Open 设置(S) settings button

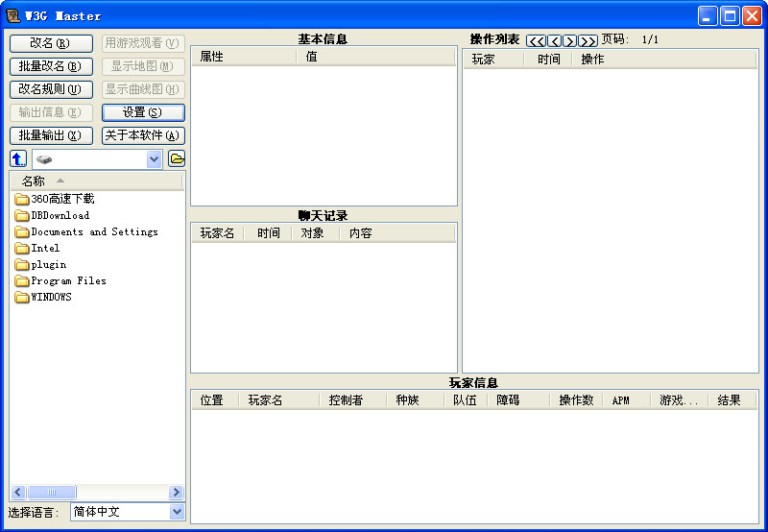143,112
